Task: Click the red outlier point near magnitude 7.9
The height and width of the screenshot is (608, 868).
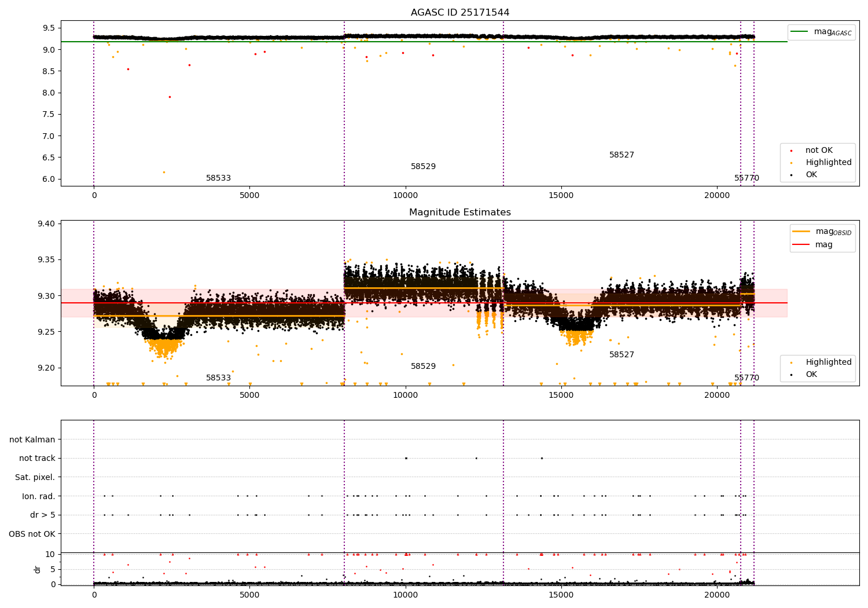Action: point(170,97)
